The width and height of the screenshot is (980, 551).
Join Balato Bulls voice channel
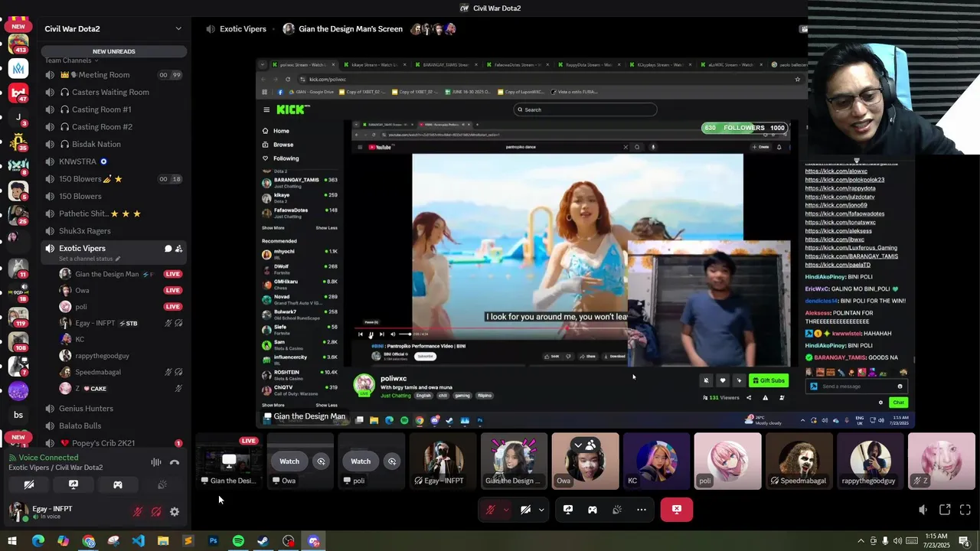click(113, 425)
